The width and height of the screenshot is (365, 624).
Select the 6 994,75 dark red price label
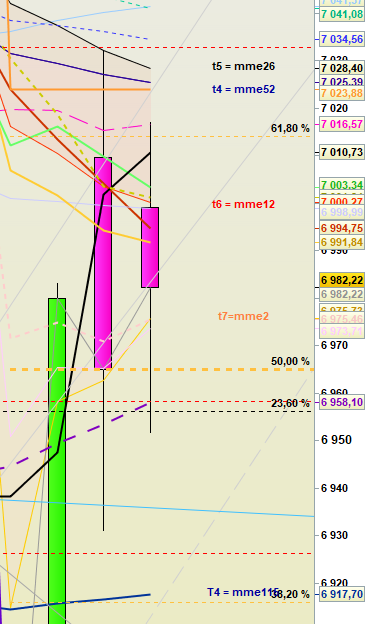[x=342, y=228]
